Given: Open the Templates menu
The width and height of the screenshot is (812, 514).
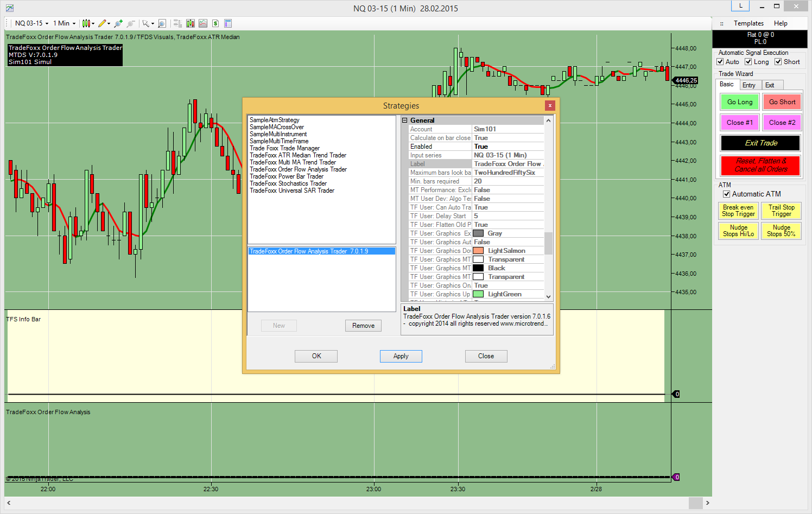Looking at the screenshot, I should click(x=748, y=23).
